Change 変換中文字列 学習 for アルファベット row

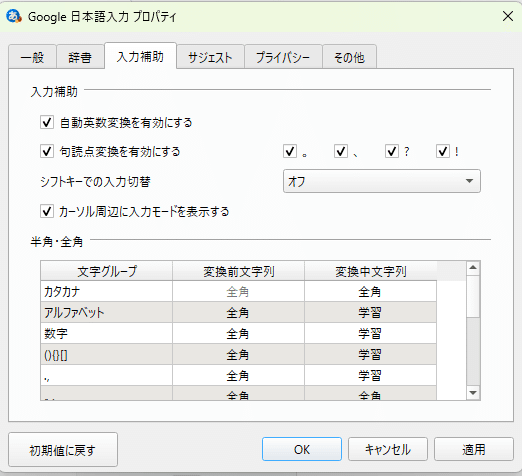pyautogui.click(x=370, y=313)
